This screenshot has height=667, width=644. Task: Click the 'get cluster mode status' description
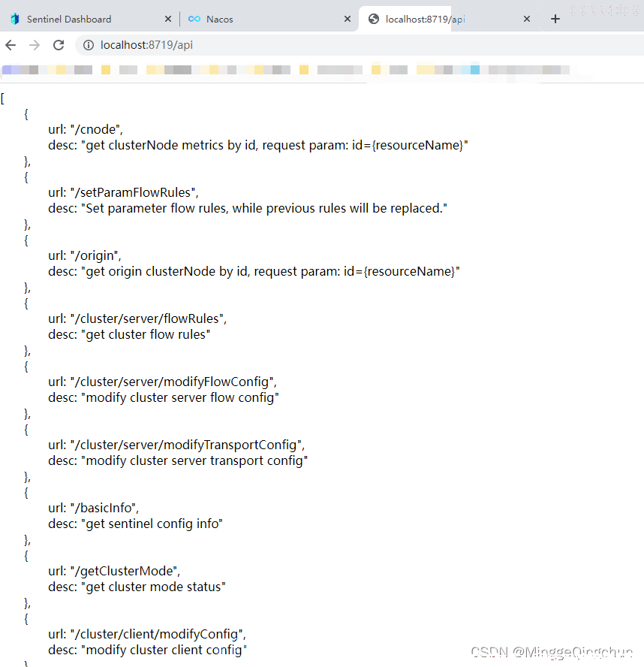[137, 587]
